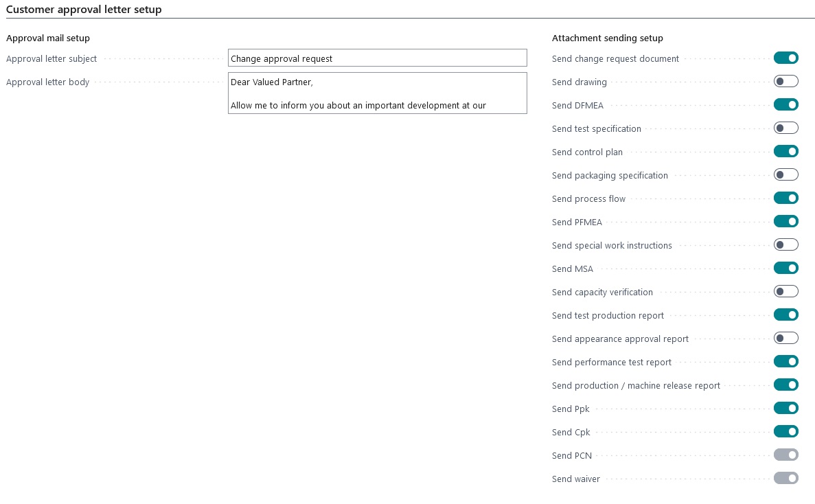Disable Send test production report
This screenshot has width=815, height=504.
pos(785,315)
